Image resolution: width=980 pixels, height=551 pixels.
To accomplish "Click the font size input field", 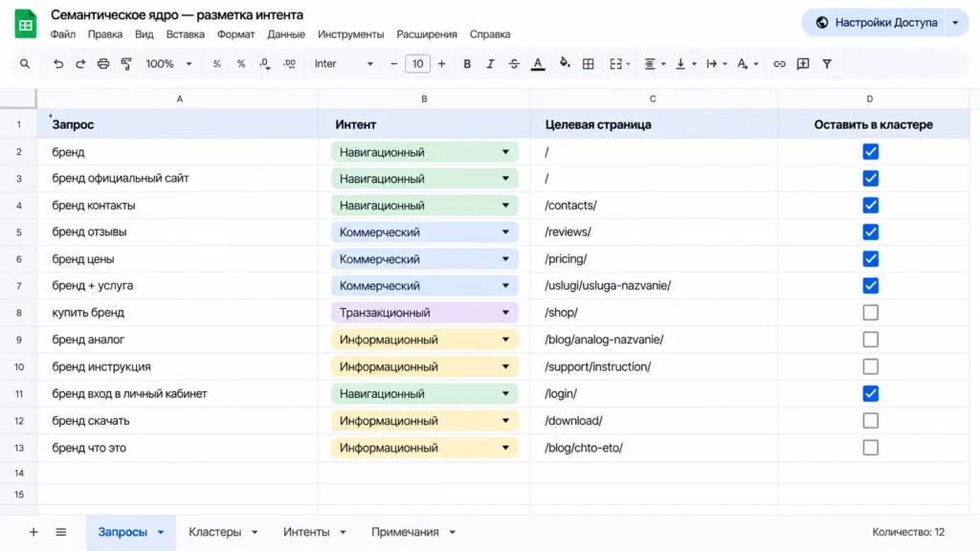I will (x=417, y=64).
